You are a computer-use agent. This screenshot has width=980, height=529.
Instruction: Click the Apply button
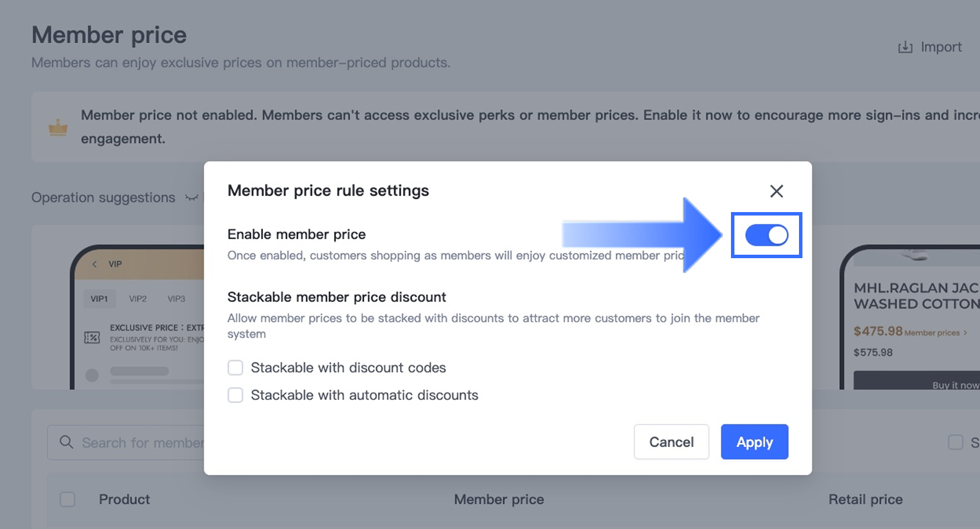(x=754, y=442)
